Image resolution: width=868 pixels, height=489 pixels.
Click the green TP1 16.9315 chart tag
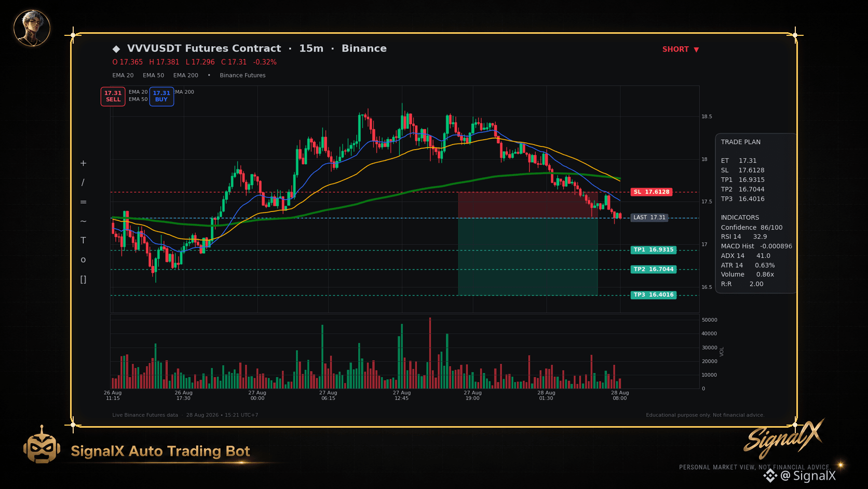pos(654,250)
